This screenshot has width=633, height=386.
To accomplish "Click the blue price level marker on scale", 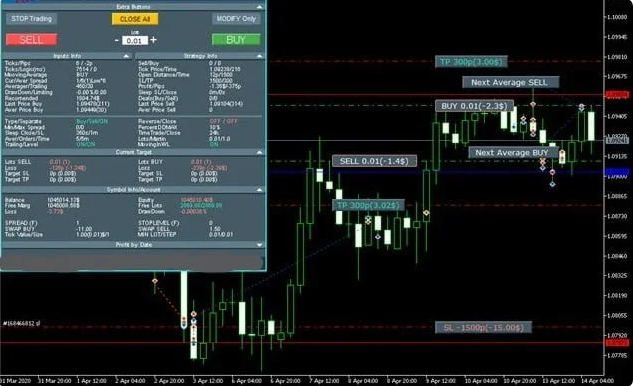I will click(x=617, y=172).
